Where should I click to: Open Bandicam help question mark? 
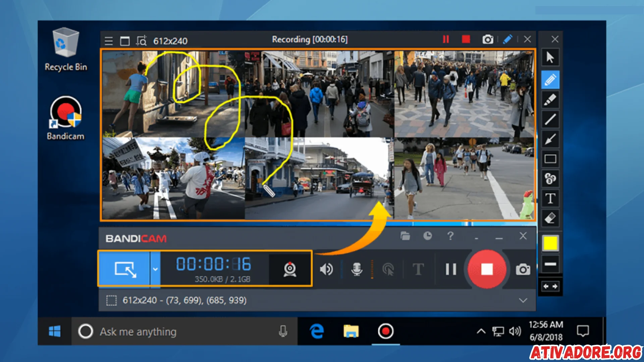click(450, 236)
